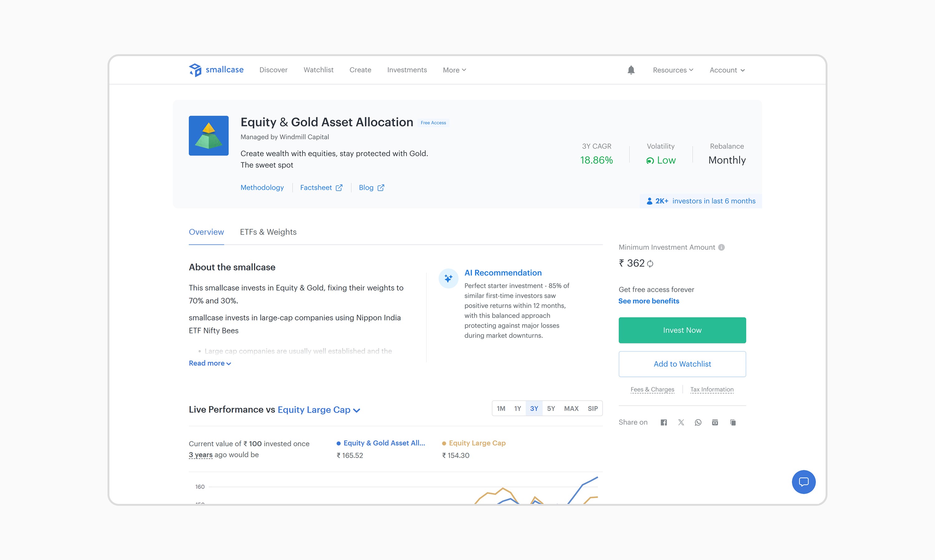Viewport: 935px width, 560px height.
Task: Click the Minimum Investment Amount info icon
Action: (x=721, y=247)
